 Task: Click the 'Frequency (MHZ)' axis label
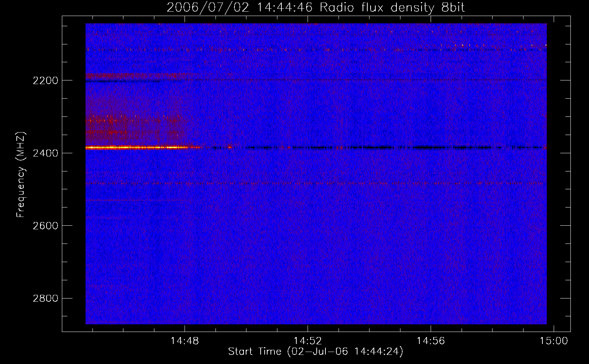pyautogui.click(x=21, y=175)
